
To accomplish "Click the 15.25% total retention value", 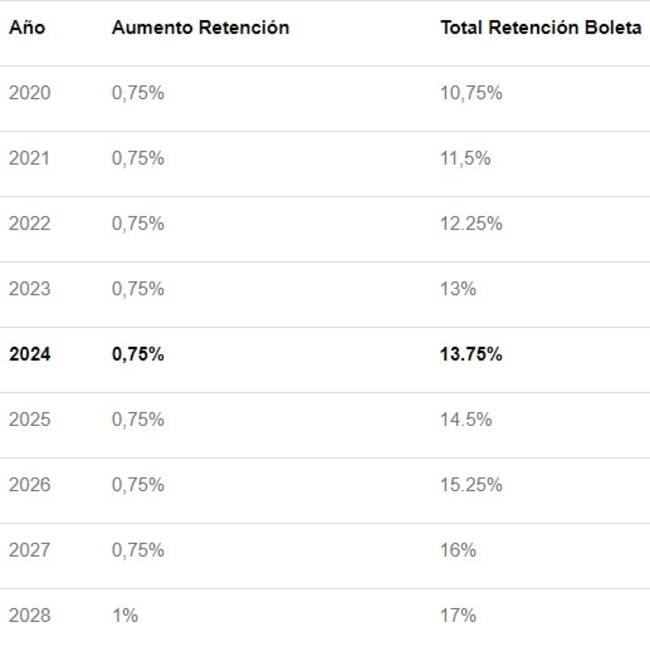I will pyautogui.click(x=471, y=485).
